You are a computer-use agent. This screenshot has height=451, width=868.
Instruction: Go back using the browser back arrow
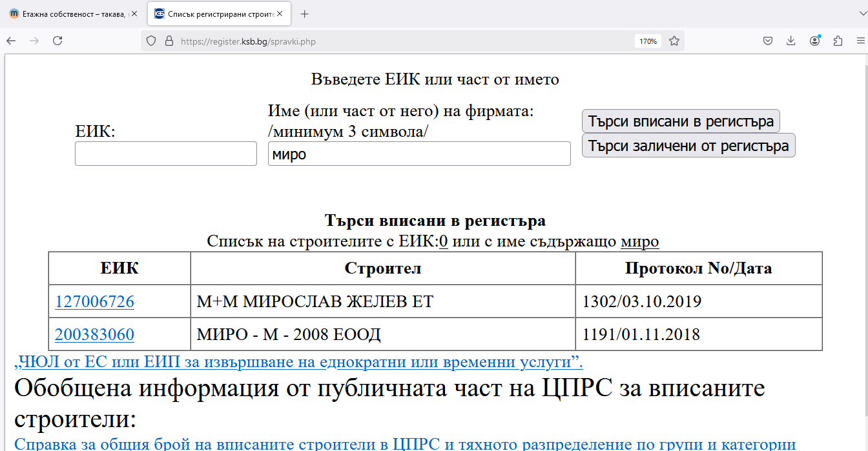(x=11, y=41)
